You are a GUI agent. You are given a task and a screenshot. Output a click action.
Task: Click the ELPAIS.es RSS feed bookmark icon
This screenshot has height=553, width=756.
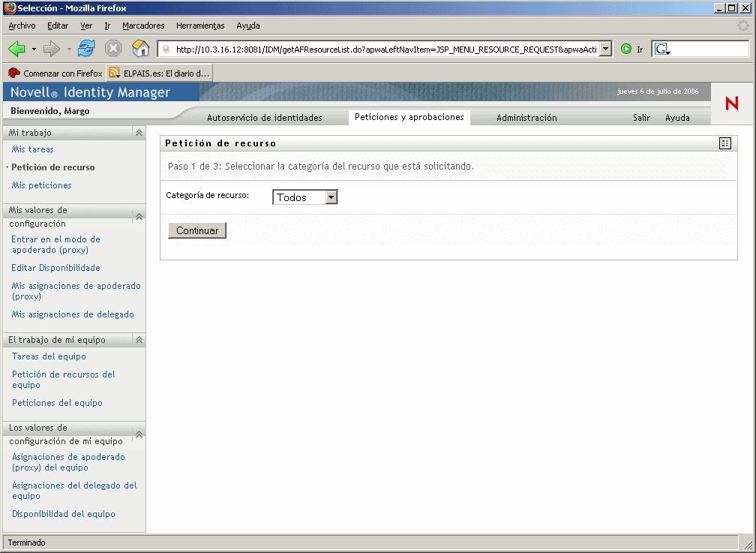click(x=114, y=73)
